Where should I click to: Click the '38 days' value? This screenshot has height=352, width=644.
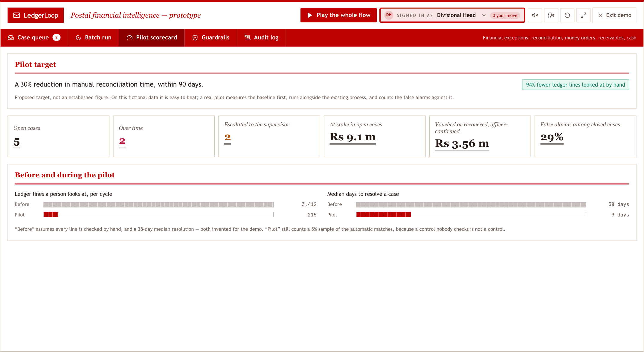tap(619, 205)
